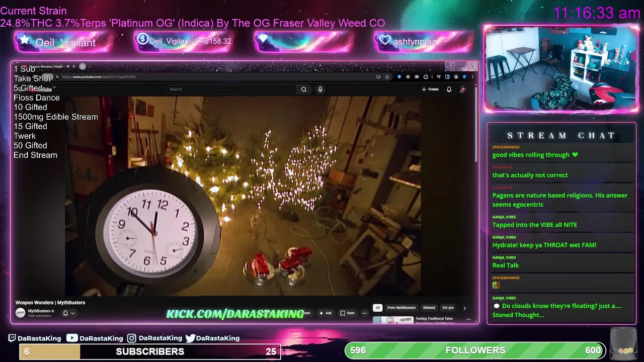Close the Weapon Wonders browser tab
This screenshot has height=362, width=644.
pos(73,66)
